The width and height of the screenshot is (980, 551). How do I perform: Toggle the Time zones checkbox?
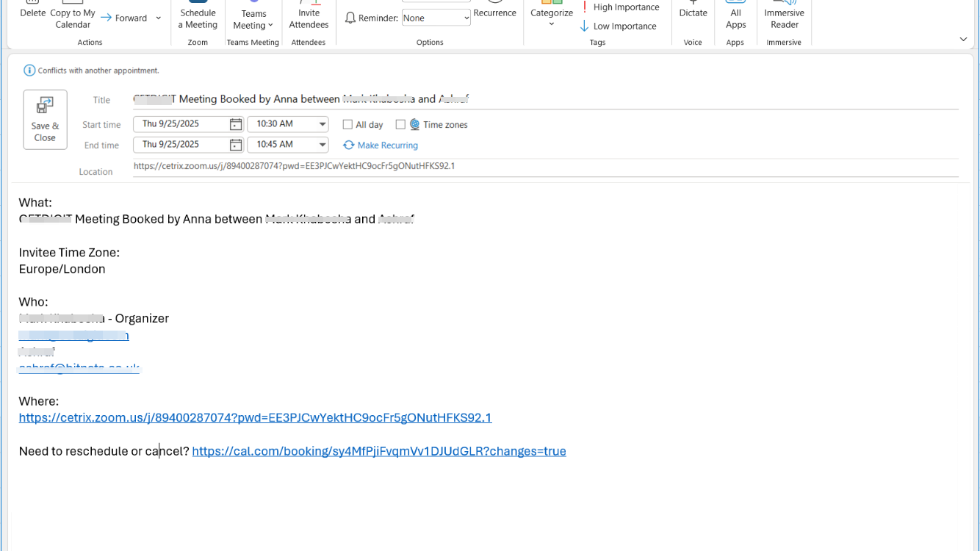[x=400, y=125]
